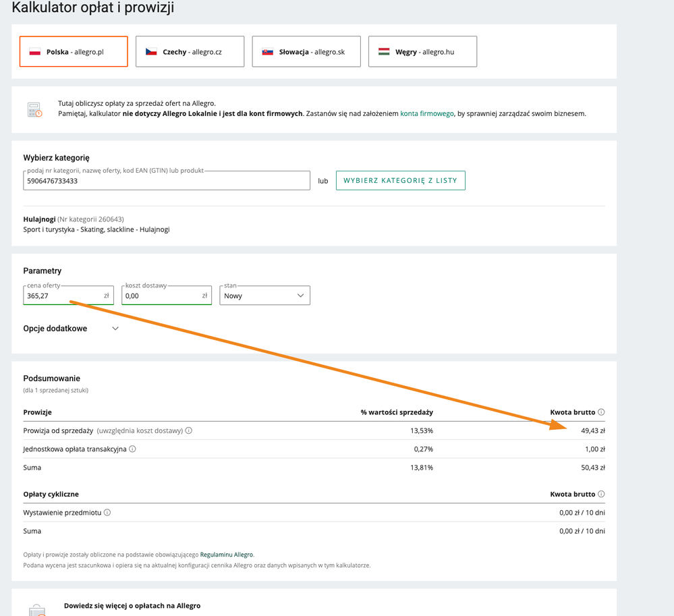This screenshot has height=616, width=674.
Task: Click the 49,43 zł commission amount
Action: click(593, 430)
